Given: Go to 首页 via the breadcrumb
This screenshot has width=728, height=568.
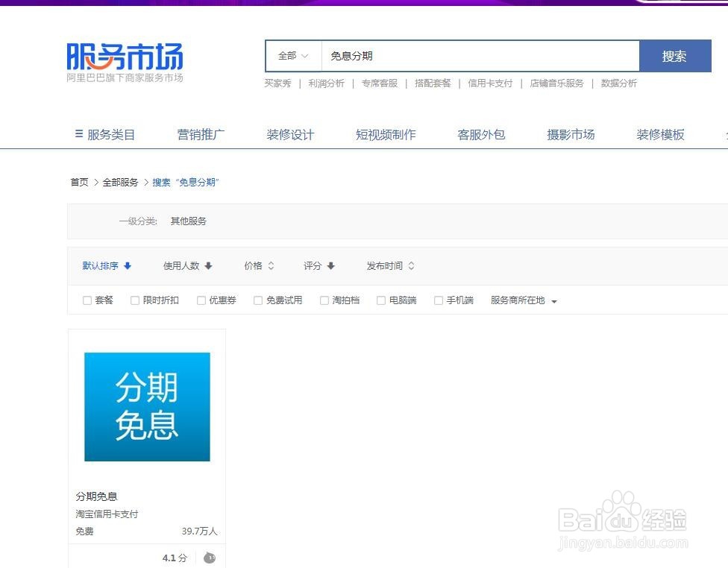Looking at the screenshot, I should point(78,182).
